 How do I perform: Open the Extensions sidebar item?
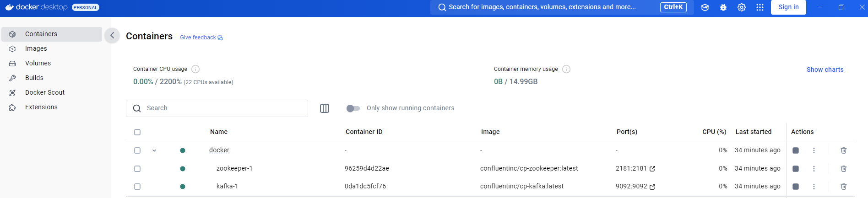(x=52, y=107)
